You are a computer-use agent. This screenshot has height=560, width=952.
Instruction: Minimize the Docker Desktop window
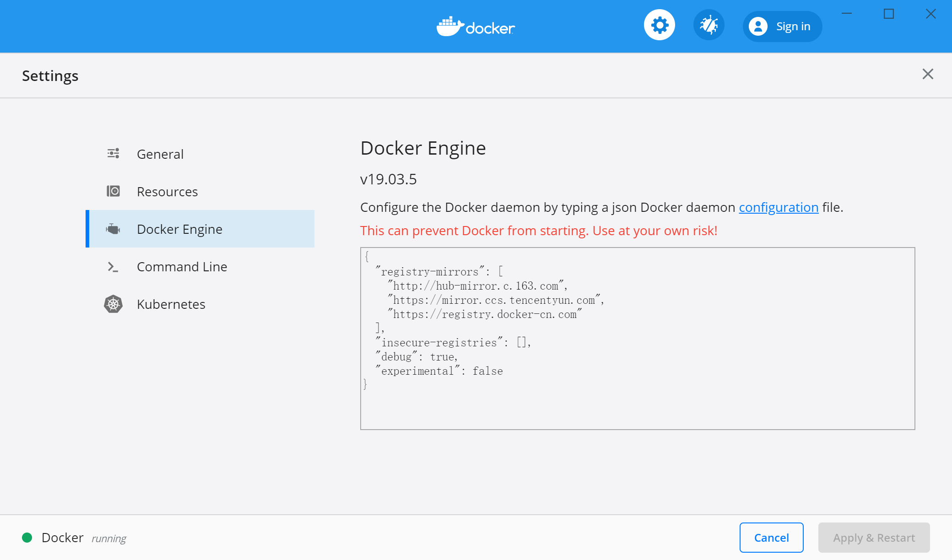pos(847,14)
